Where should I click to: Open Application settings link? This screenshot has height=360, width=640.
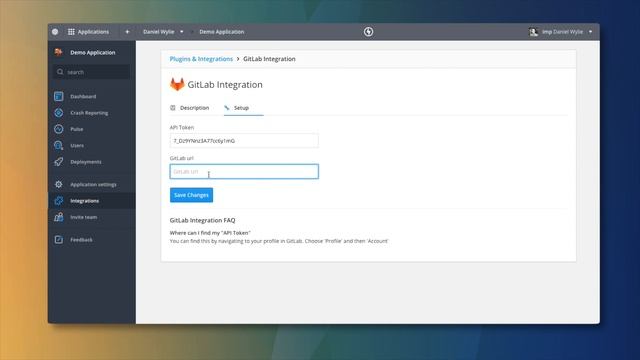(93, 184)
